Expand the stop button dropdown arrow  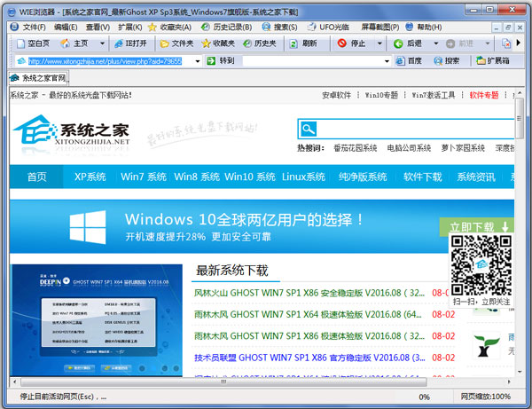pyautogui.click(x=379, y=43)
